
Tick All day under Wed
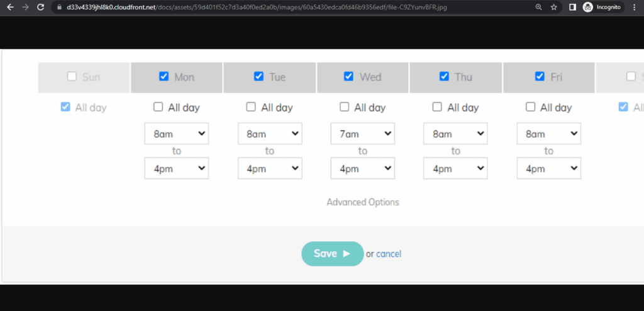(344, 107)
